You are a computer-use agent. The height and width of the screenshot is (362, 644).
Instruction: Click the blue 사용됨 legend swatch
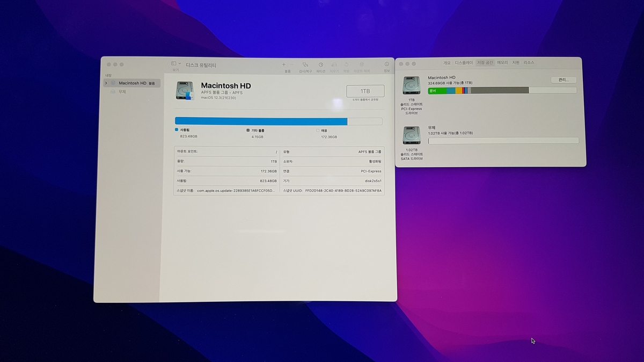pyautogui.click(x=177, y=130)
